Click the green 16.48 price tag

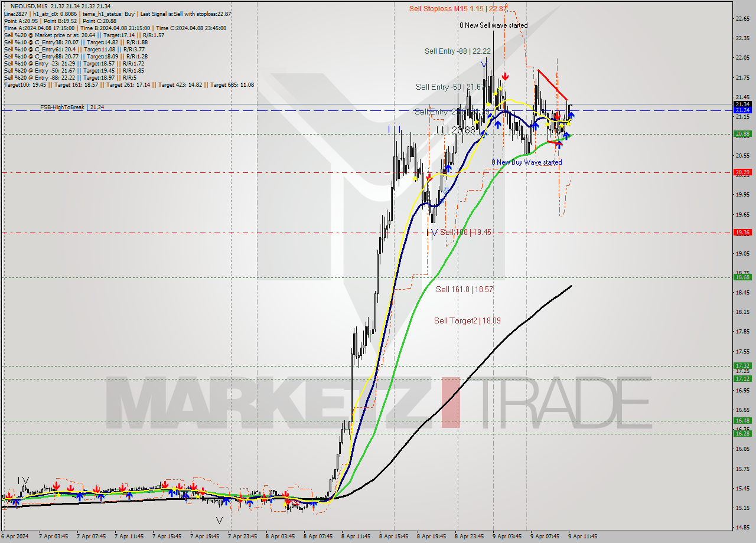pos(742,420)
